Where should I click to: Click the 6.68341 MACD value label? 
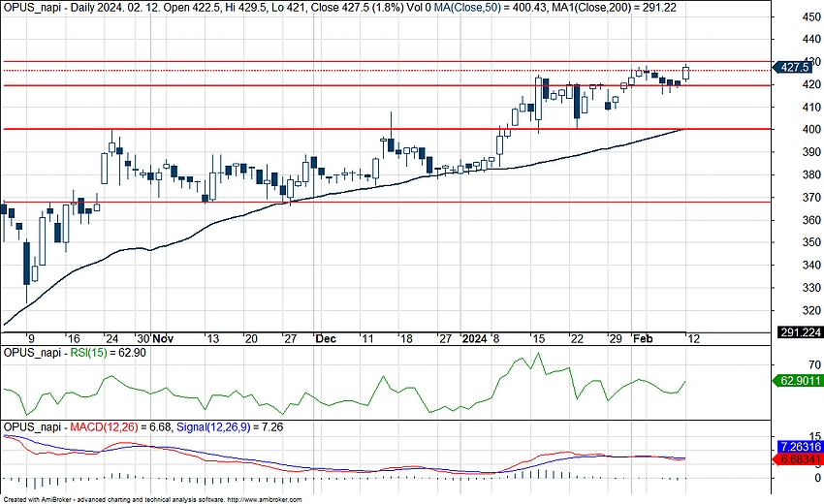(x=798, y=459)
